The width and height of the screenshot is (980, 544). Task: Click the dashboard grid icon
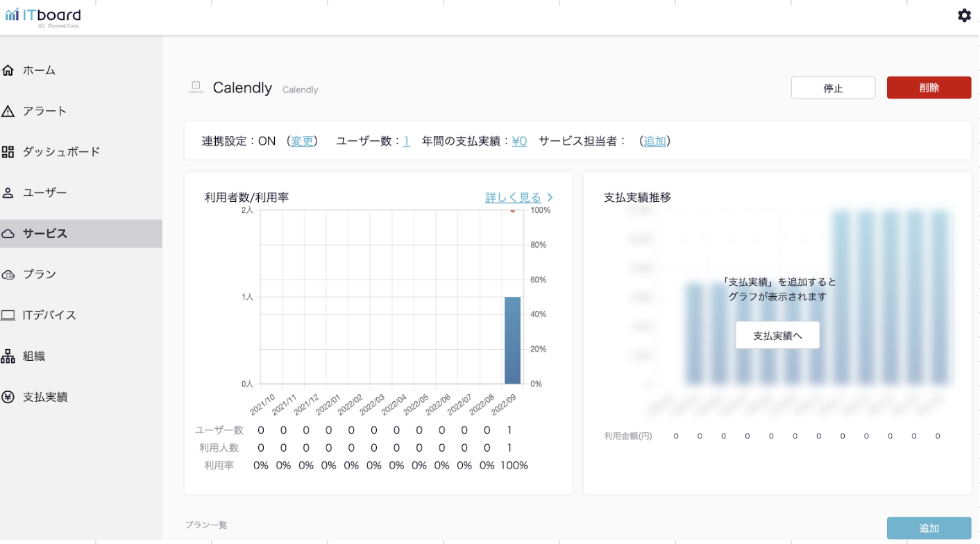pos(8,151)
